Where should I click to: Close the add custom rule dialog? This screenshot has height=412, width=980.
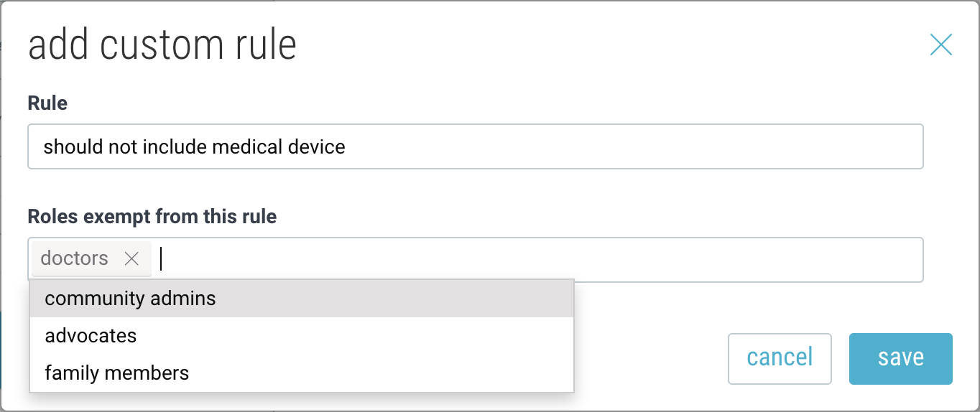[x=940, y=45]
